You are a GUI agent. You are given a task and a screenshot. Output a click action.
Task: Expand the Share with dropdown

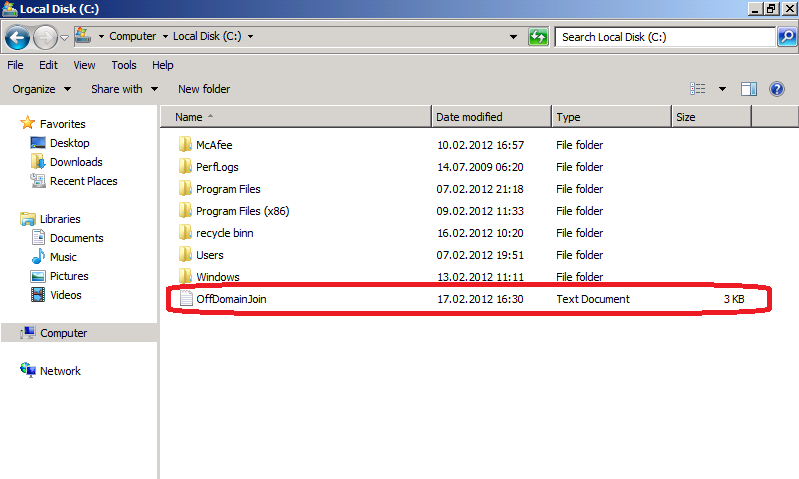click(x=124, y=89)
